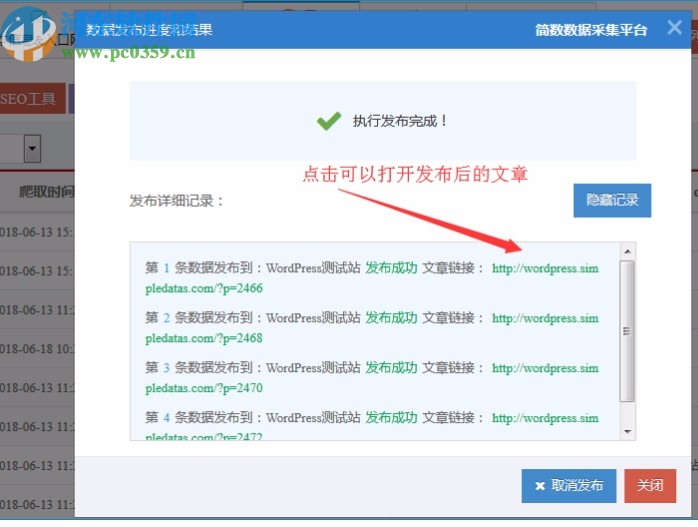Click 发布成功 text in record 1
This screenshot has height=527, width=698.
(x=391, y=268)
